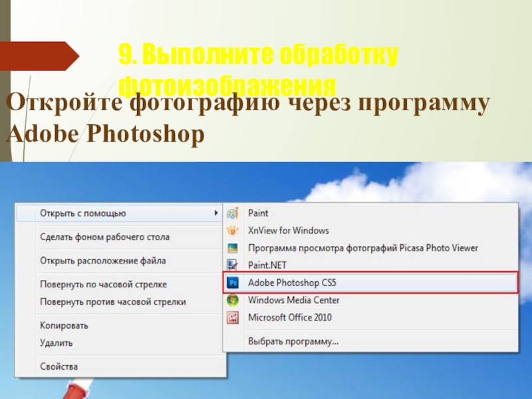
Task: Open with Windows Media Center
Action: 370,300
